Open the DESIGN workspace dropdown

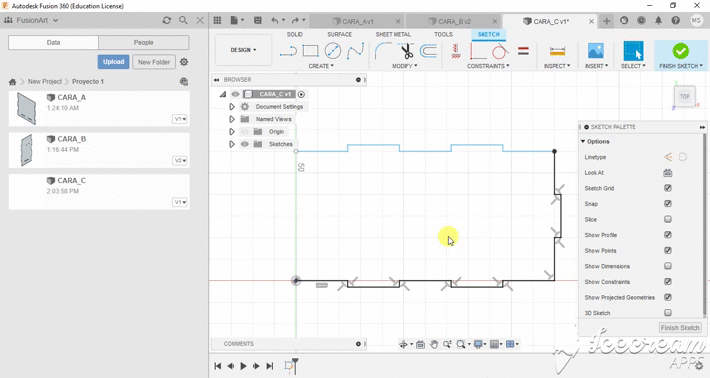point(243,50)
